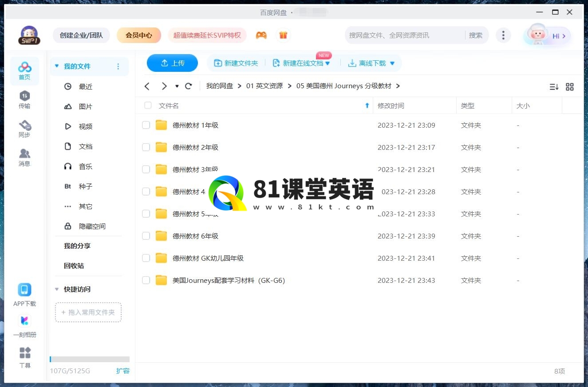Check the box for 德州教材 3年级 row
588x387 pixels.
click(146, 169)
